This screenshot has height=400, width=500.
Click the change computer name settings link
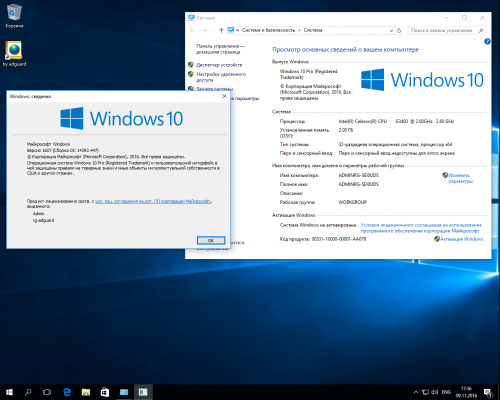point(460,178)
